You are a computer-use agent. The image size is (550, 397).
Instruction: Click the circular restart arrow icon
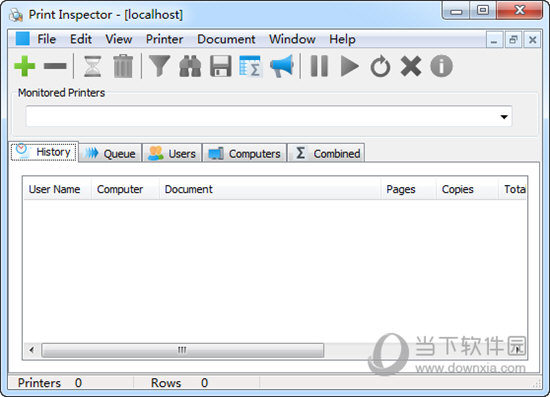click(380, 66)
